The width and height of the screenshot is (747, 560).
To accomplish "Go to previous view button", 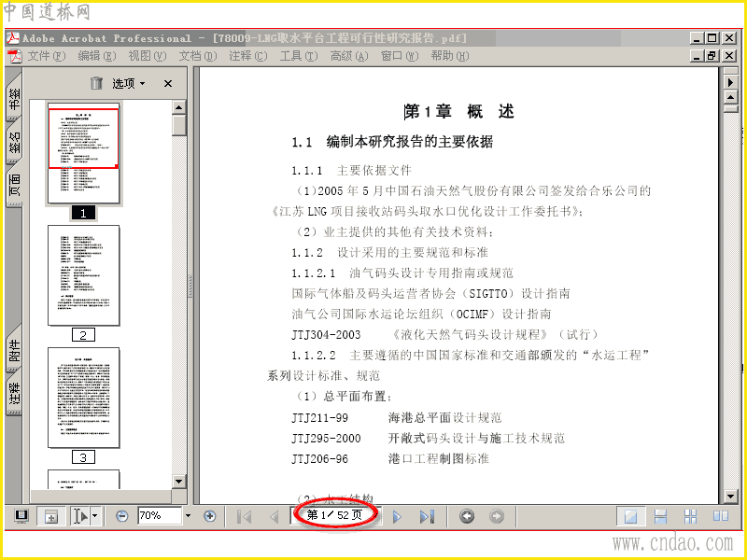I will coord(467,516).
